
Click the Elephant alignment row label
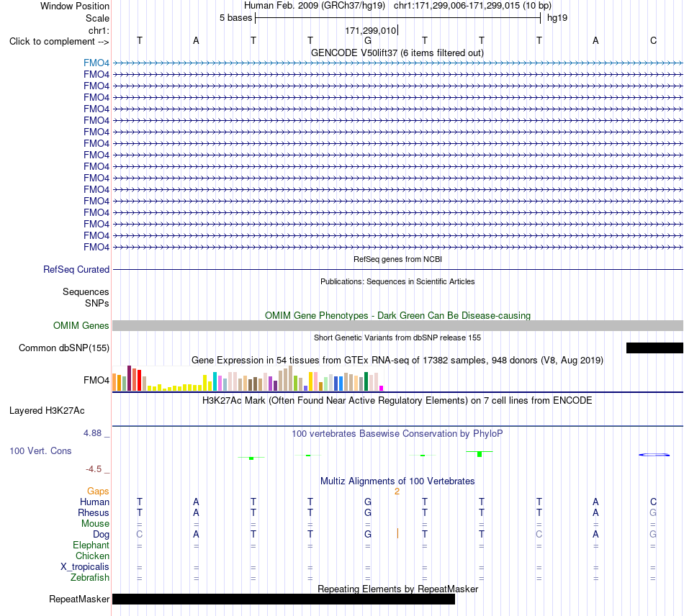(91, 545)
